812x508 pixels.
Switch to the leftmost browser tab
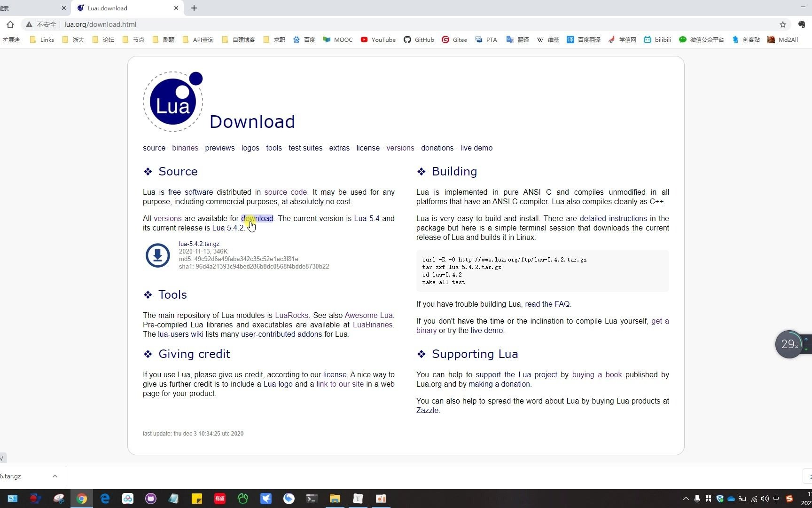pos(28,8)
